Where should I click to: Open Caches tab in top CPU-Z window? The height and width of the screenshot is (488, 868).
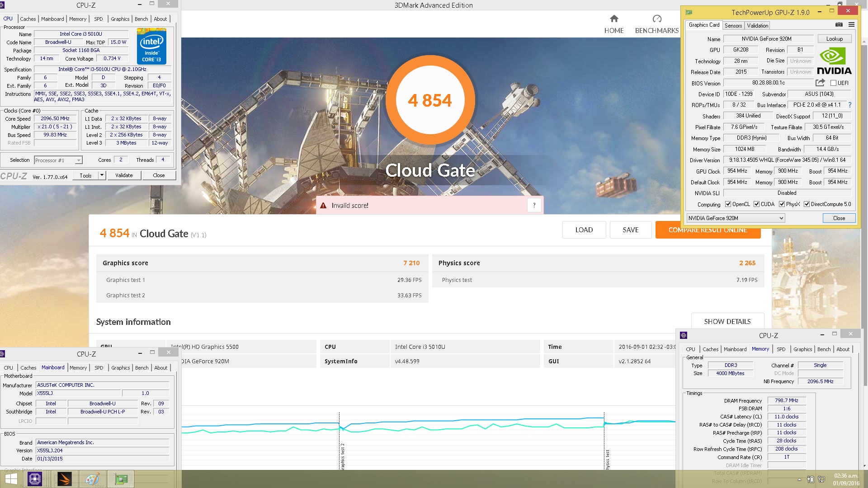28,19
